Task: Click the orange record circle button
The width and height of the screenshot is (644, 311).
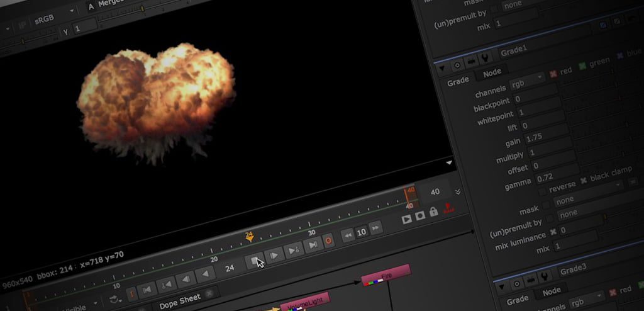Action: pos(328,240)
